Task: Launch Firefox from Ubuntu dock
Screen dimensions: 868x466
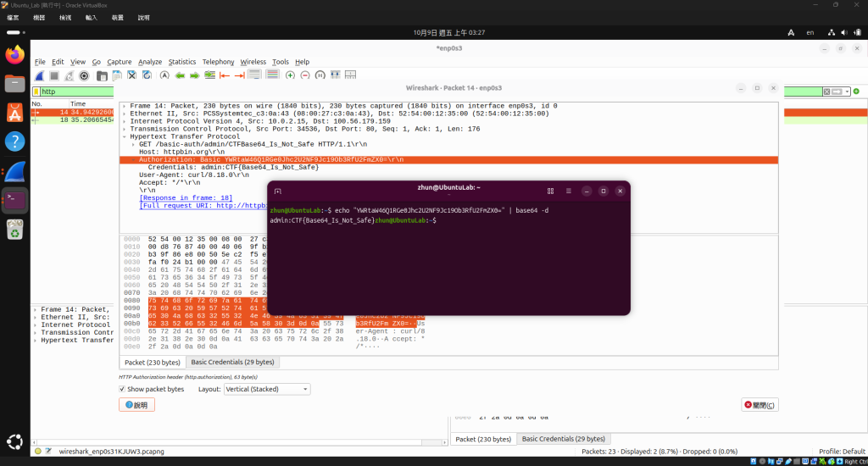Action: point(15,55)
